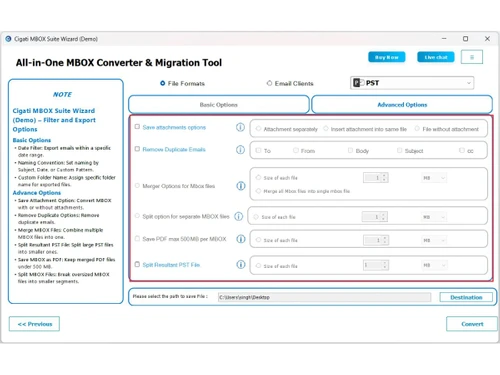Check the cc duplicate filter box
This screenshot has height=375, width=500.
pos(462,150)
